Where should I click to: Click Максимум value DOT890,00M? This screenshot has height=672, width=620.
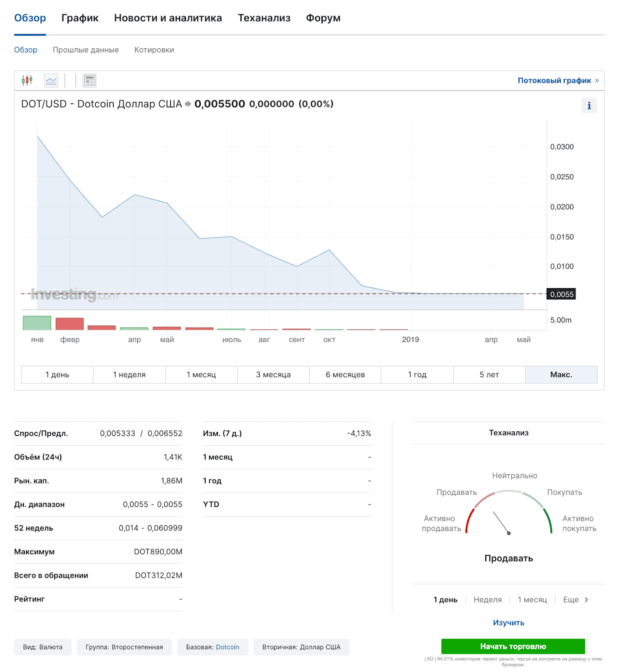click(x=158, y=552)
